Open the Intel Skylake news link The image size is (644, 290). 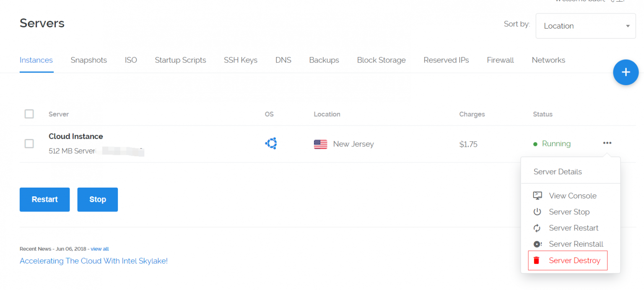tap(93, 261)
